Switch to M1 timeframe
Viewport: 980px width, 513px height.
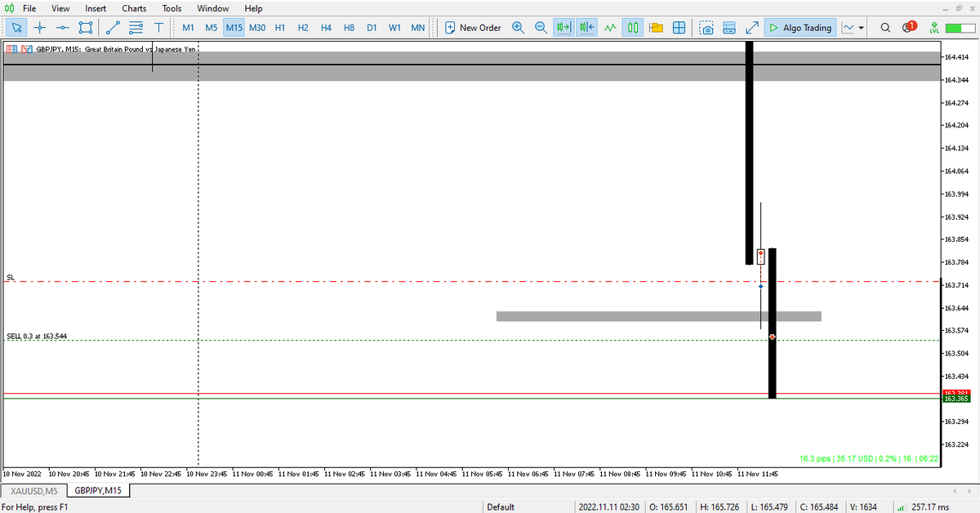point(188,28)
